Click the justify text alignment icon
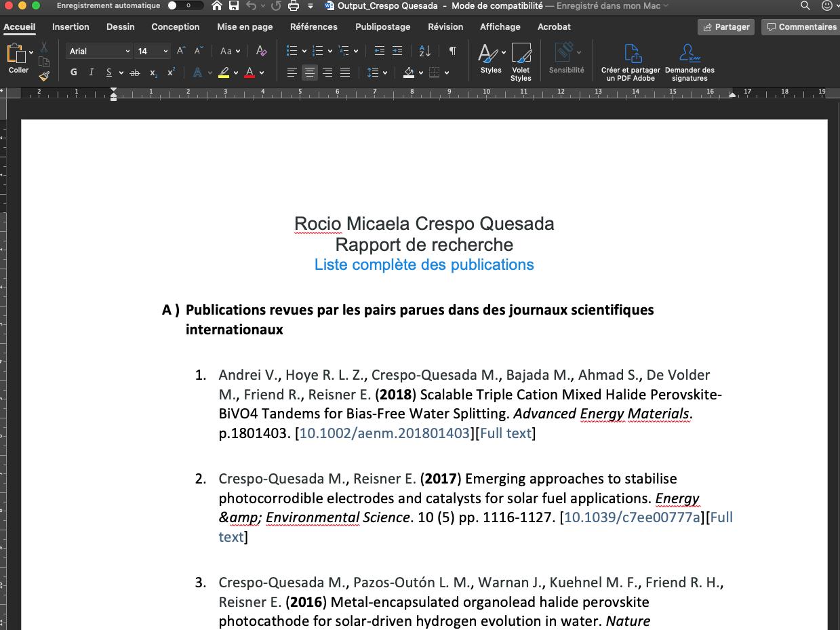This screenshot has height=630, width=840. [x=345, y=73]
